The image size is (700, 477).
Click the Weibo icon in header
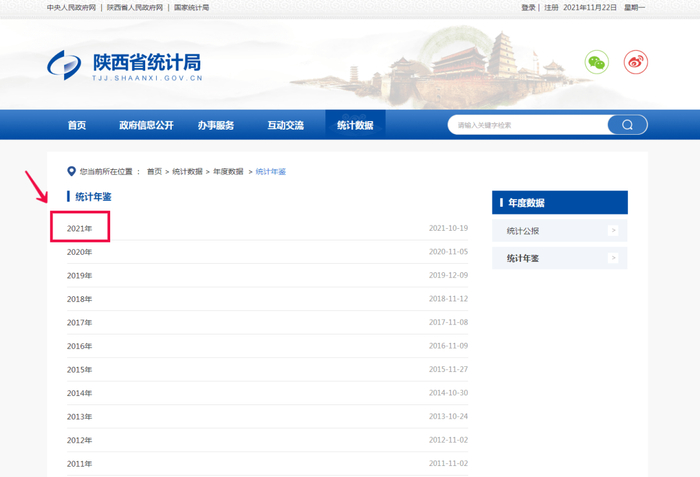point(636,62)
